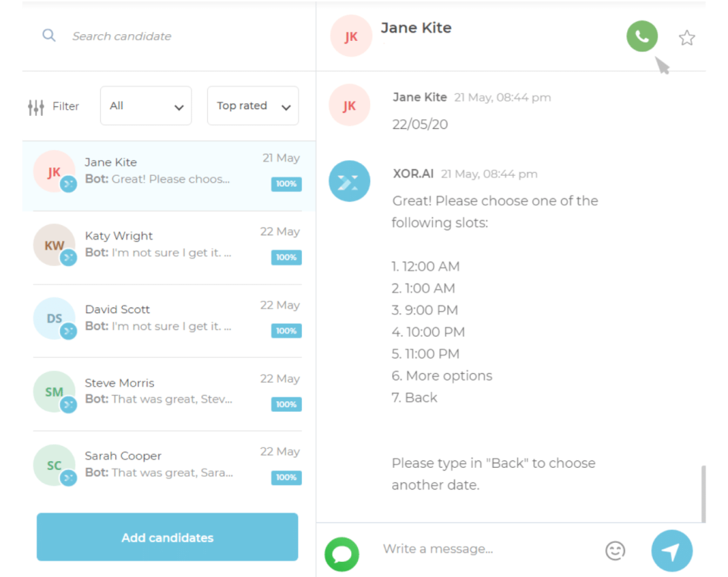Click the Add candidates button
Viewport: 728px width, 577px height.
(x=167, y=537)
